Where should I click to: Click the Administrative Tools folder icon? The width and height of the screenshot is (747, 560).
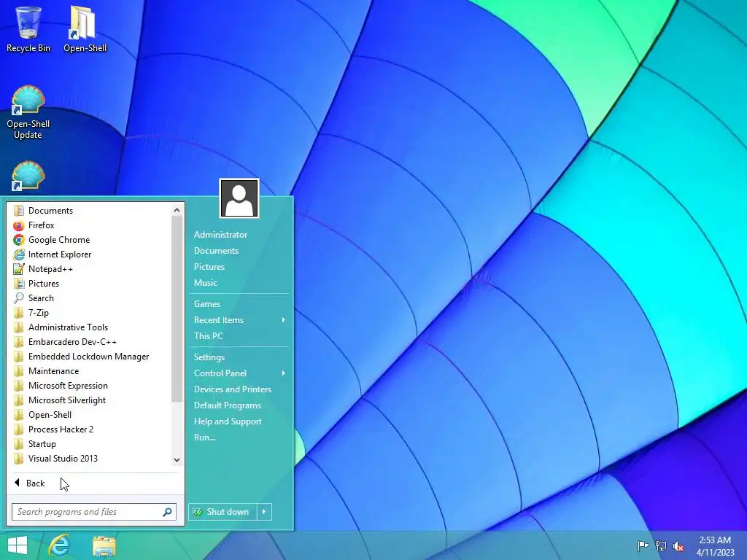18,327
